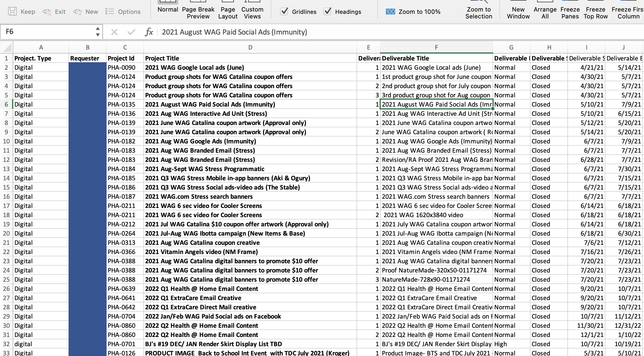Select date cell '7/26/21'
The height and width of the screenshot is (356, 644).
pos(624,252)
